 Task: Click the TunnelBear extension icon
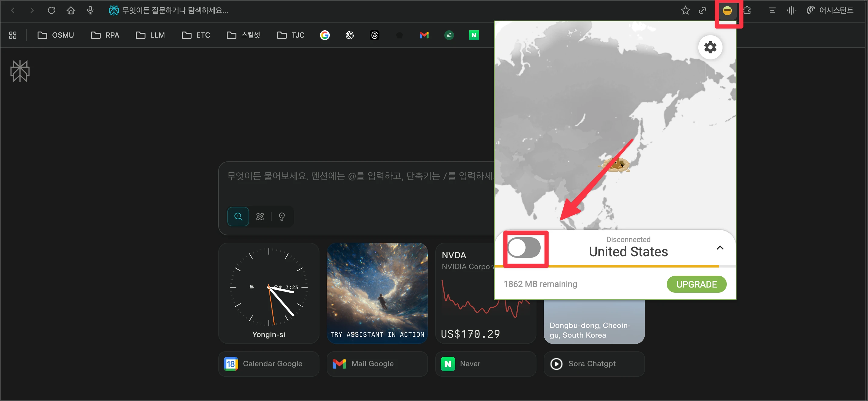(727, 11)
